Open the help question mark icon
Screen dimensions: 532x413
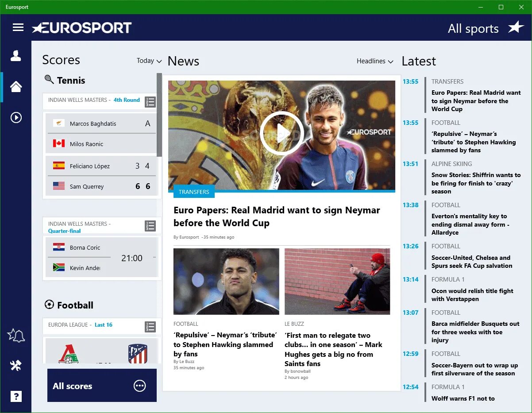click(16, 396)
